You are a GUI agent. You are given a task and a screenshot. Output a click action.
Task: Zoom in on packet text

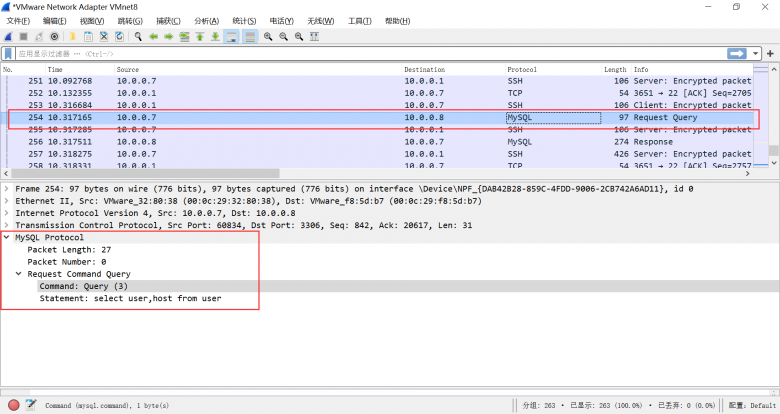coord(268,36)
